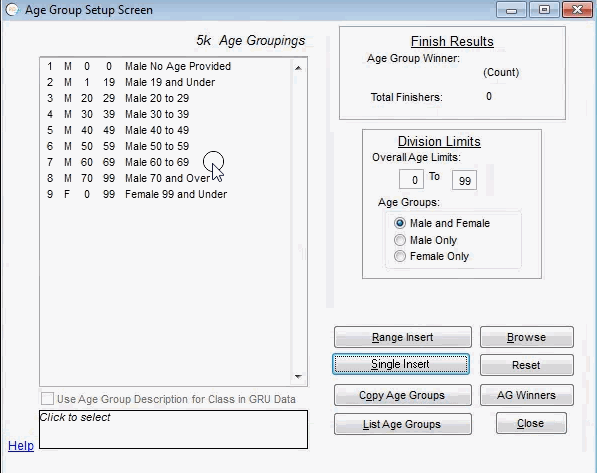The image size is (597, 473).
Task: Open the Range Insert dialog
Action: click(x=403, y=337)
